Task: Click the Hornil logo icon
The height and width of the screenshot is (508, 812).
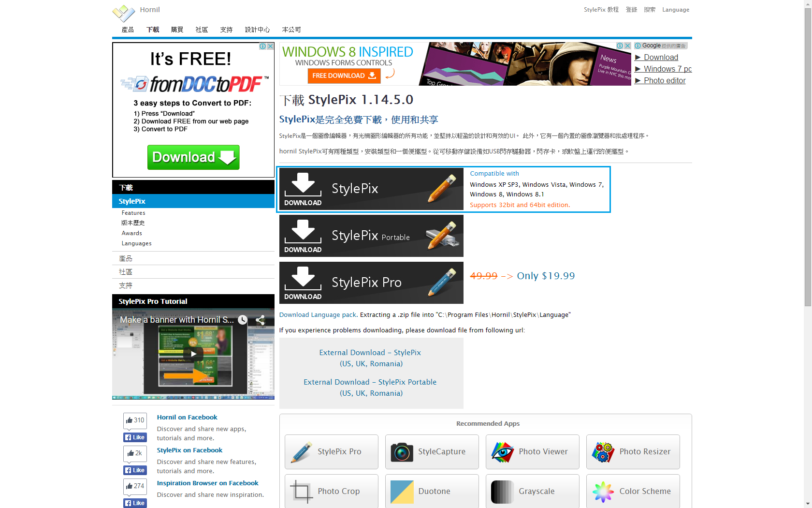Action: coord(124,13)
